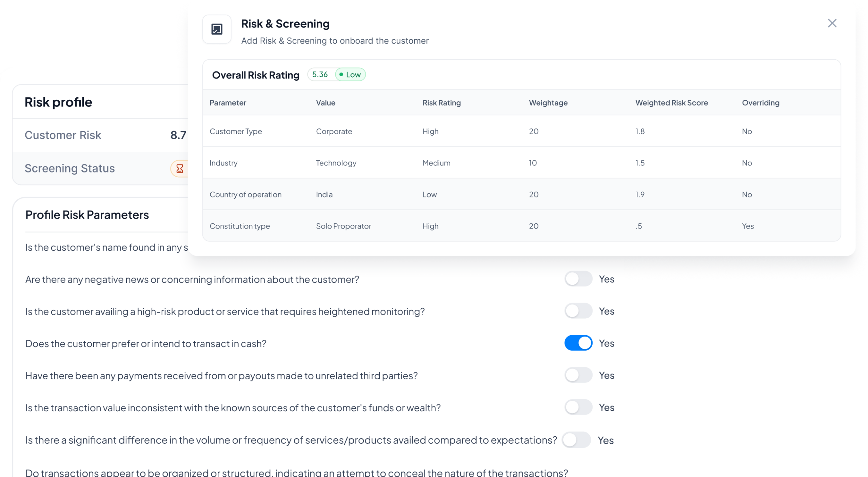868x477 pixels.
Task: Click the Risk Rating column header
Action: point(441,103)
